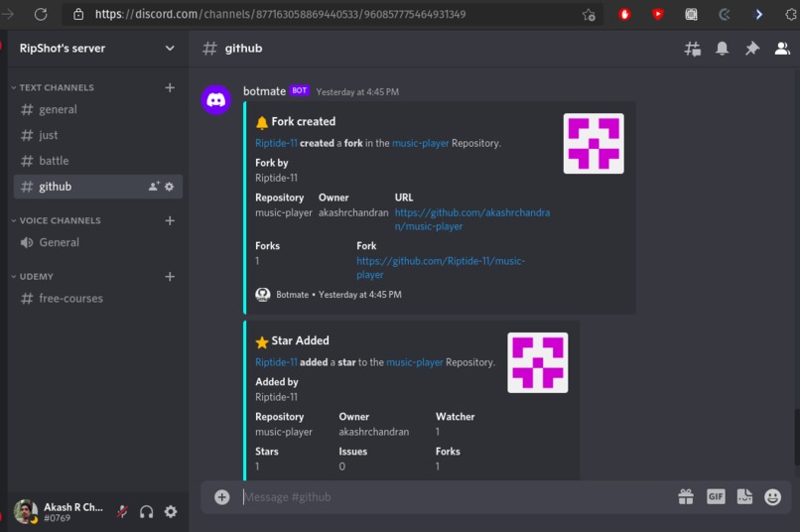
Task: Click the browser address bar URL
Action: point(280,14)
